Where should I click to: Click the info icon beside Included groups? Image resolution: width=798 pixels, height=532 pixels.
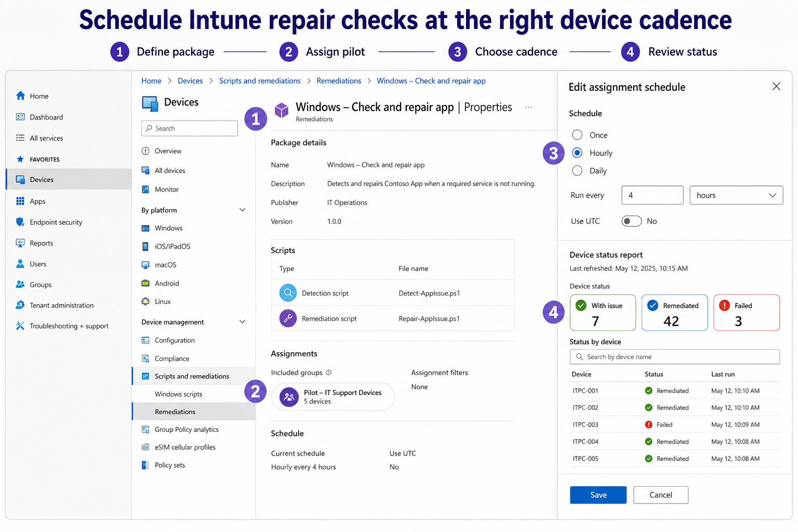(x=328, y=373)
